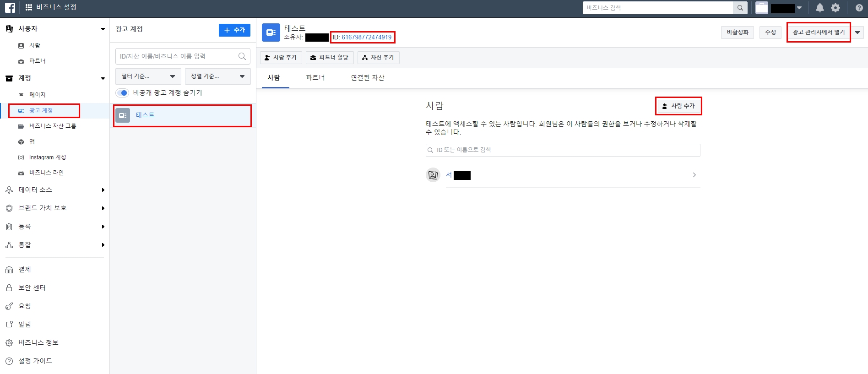Viewport: 868px width, 374px height.
Task: Open 설정 가이드 in the sidebar
Action: coord(35,361)
